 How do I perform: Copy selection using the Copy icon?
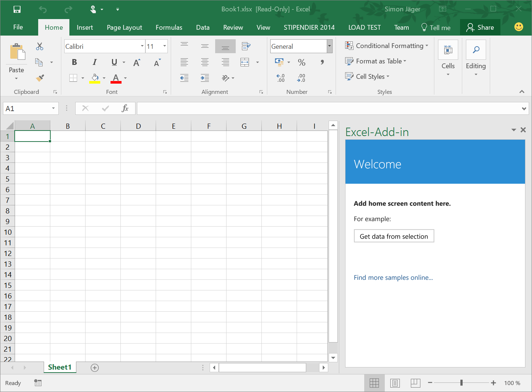point(39,62)
